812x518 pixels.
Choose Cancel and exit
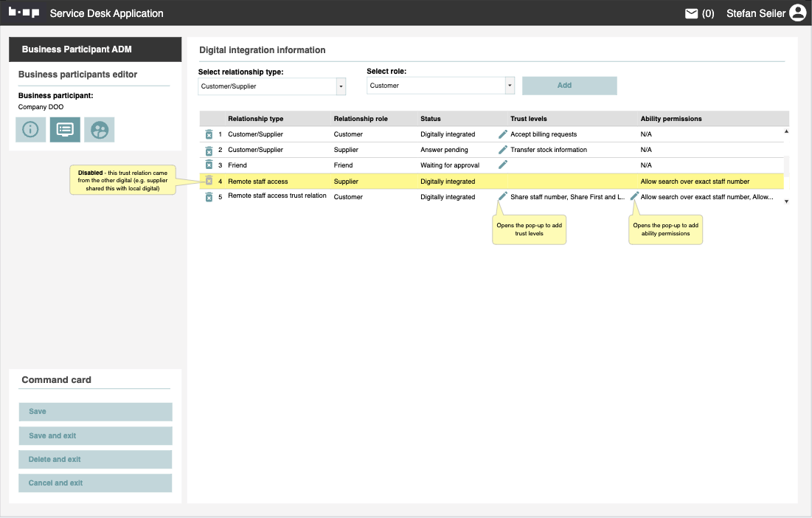click(95, 483)
